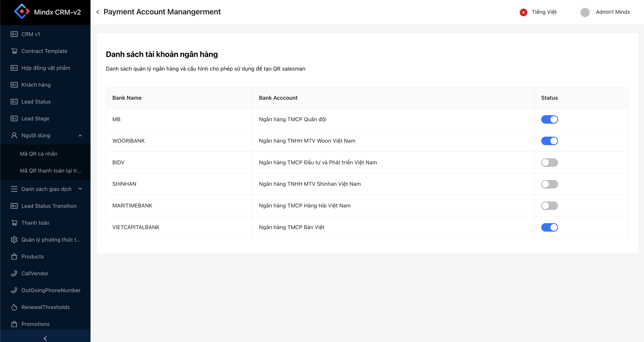Click the gear icon for Quản lý phương thức
The image size is (644, 342).
(14, 240)
